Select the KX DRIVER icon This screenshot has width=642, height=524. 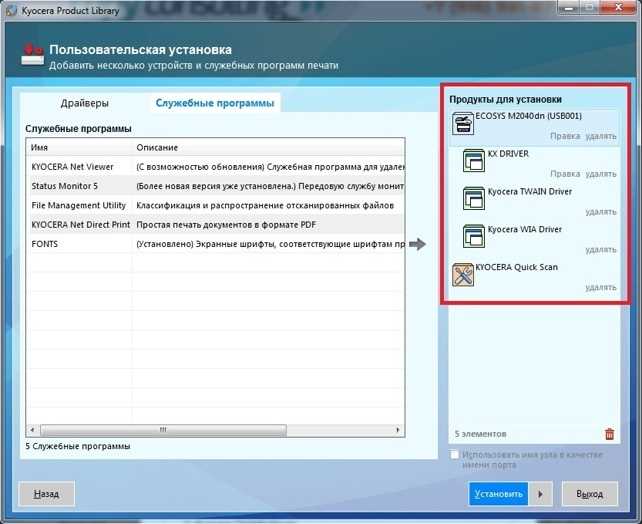[x=474, y=161]
